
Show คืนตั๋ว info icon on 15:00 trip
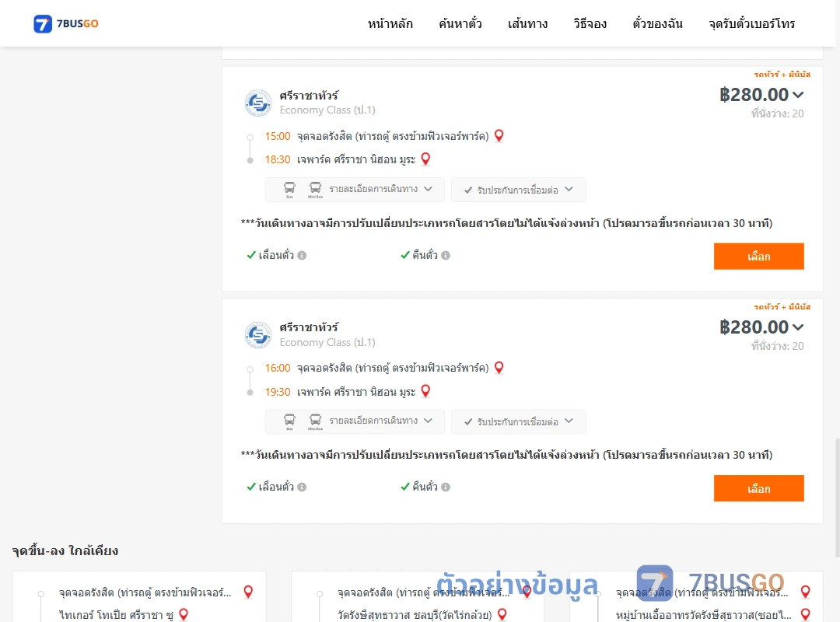446,256
